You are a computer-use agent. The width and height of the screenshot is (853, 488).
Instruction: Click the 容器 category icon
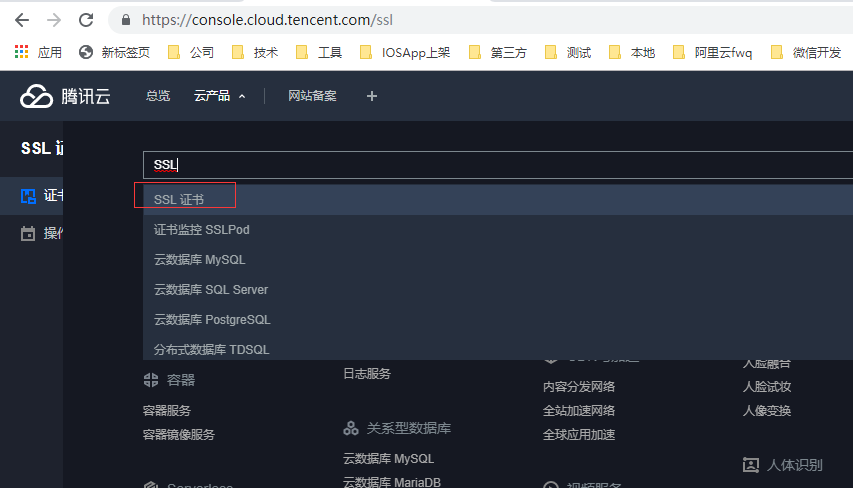[151, 380]
